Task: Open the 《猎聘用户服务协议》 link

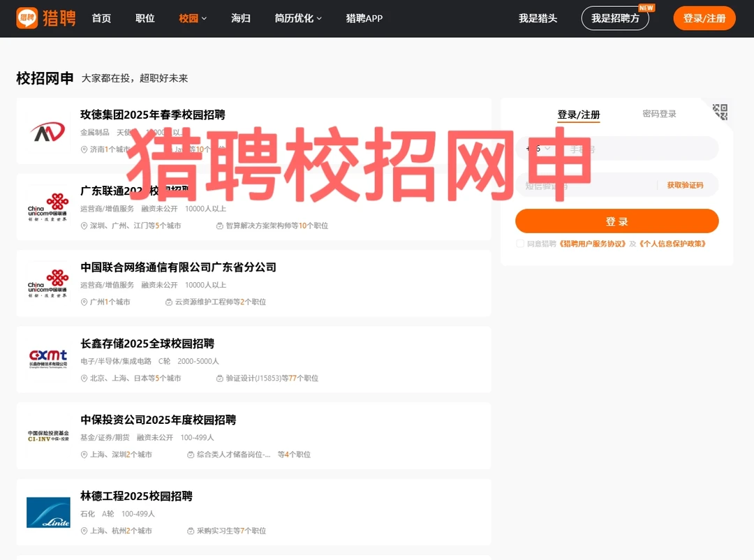Action: [x=593, y=244]
